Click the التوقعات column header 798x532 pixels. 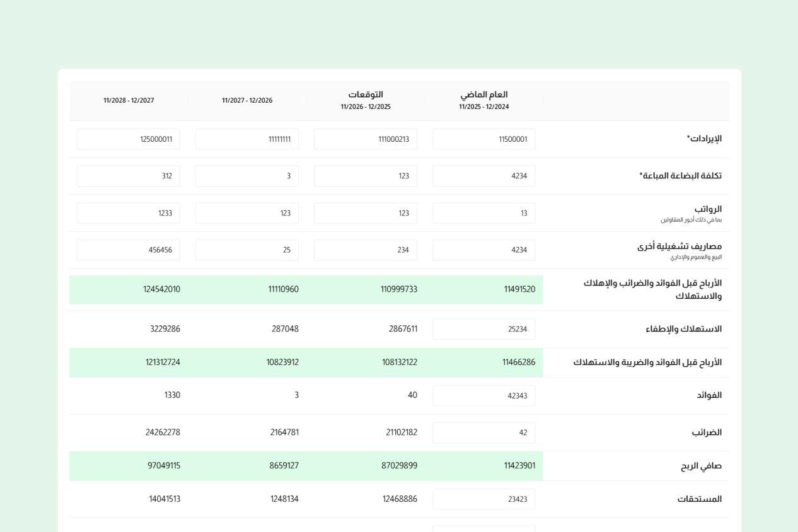pos(366,95)
